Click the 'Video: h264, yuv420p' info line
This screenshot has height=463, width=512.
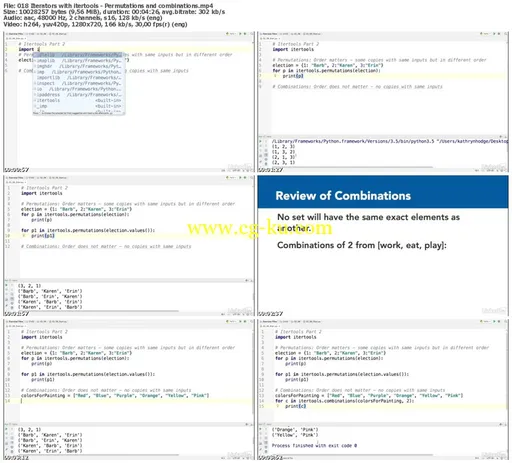(95, 24)
